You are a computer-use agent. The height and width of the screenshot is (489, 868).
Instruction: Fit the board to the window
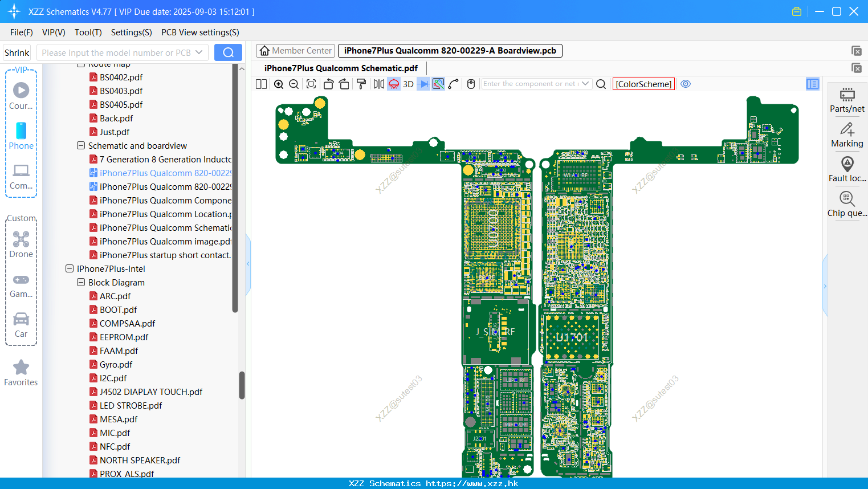tap(311, 84)
